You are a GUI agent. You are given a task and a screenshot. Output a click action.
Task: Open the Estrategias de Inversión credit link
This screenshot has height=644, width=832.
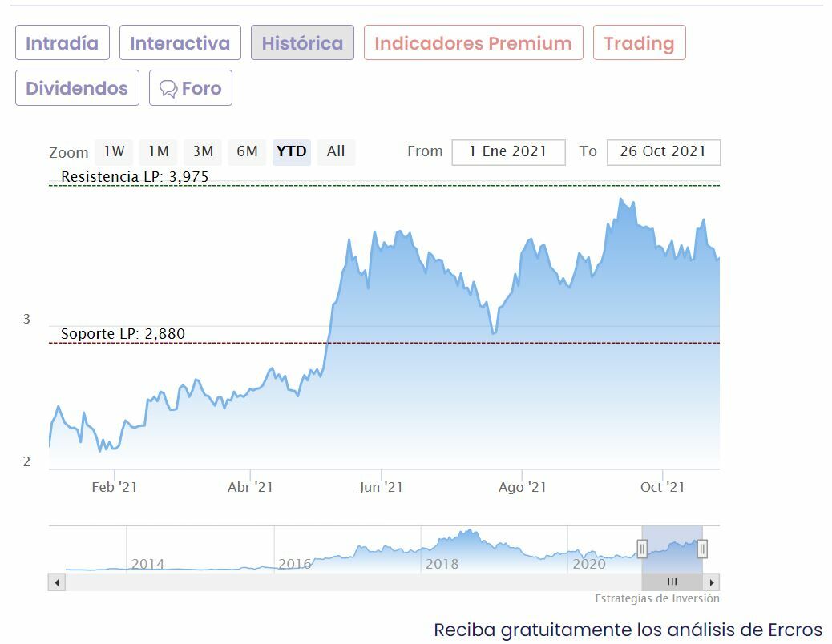coord(656,598)
